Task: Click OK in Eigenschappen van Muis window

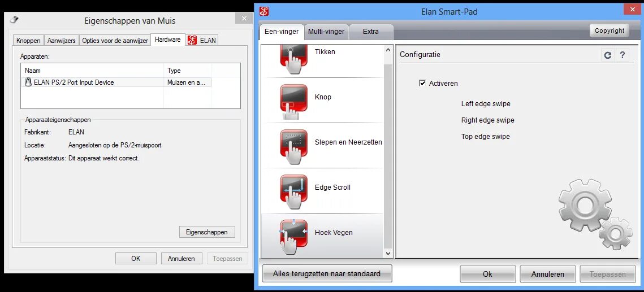Action: [x=136, y=258]
